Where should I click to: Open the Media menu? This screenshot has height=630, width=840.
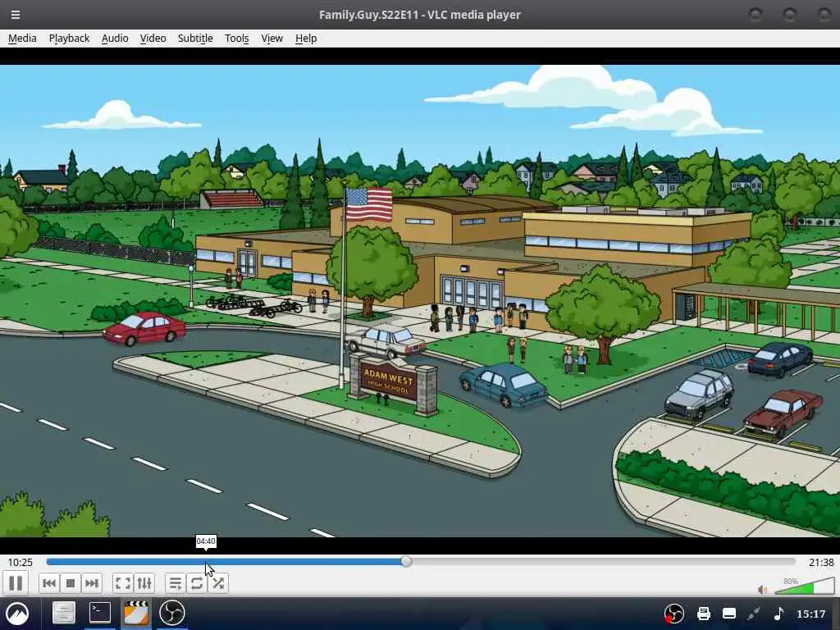coord(22,38)
